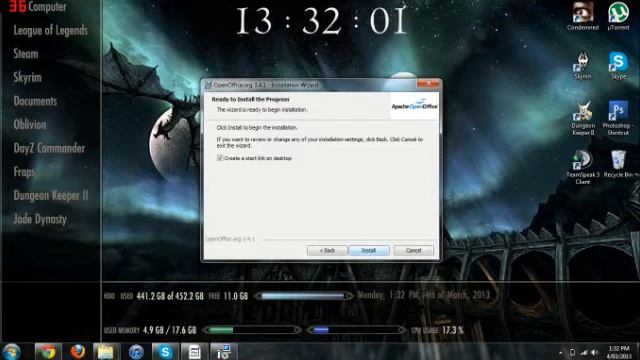The image size is (640, 360).
Task: Click the Cancel button in the wizard
Action: tap(413, 250)
